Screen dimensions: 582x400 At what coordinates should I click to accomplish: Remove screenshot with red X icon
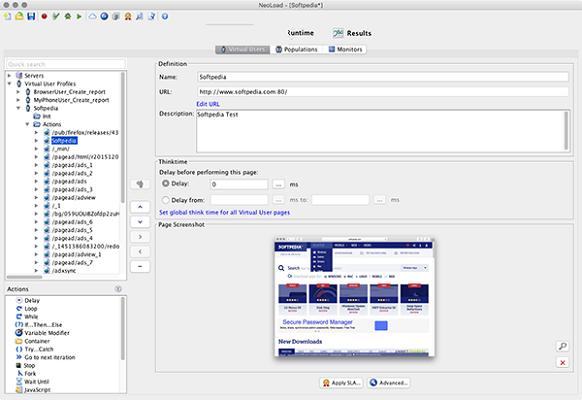(x=563, y=363)
